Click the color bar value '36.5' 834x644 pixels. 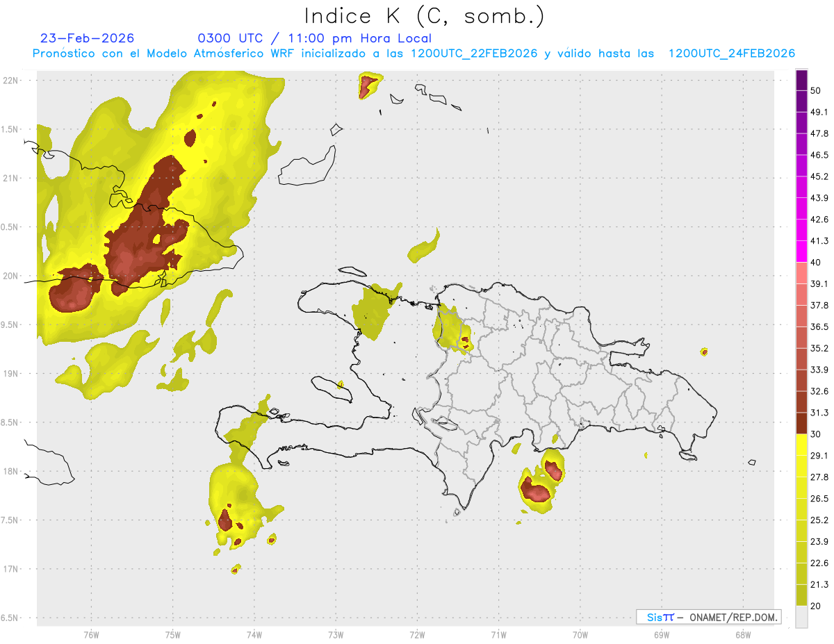tap(819, 327)
